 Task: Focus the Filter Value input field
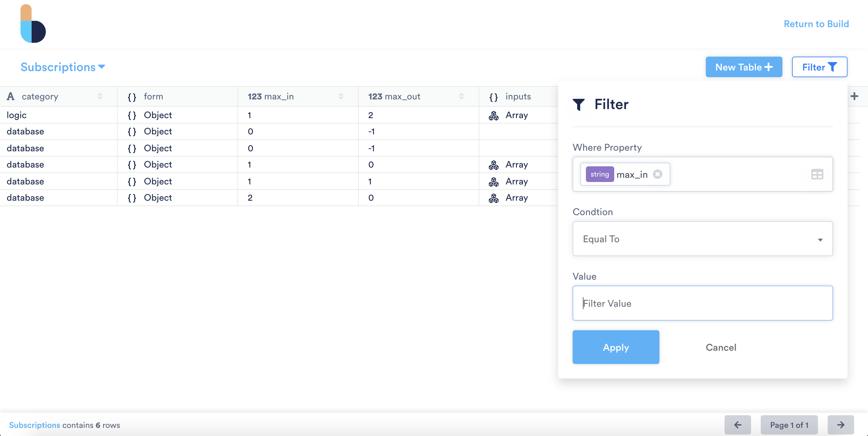pyautogui.click(x=702, y=303)
